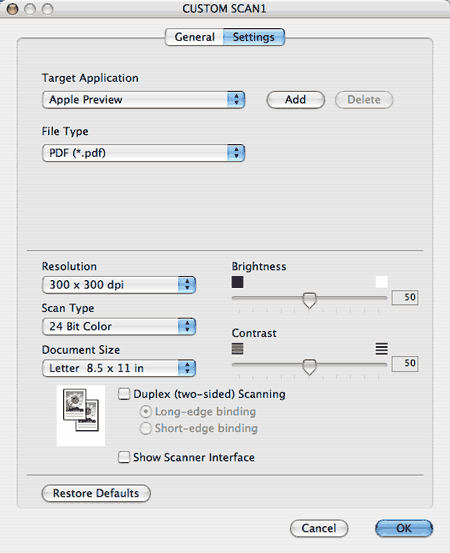The width and height of the screenshot is (450, 553).
Task: Open the File Type PDF dropdown
Action: point(143,153)
